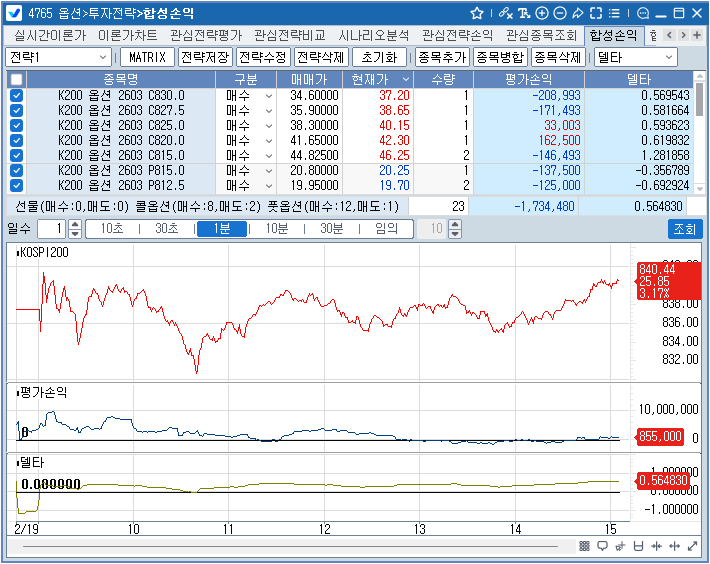Toggle the select-all checkbox in table header
Image resolution: width=710 pixels, height=564 pixels.
[x=16, y=79]
